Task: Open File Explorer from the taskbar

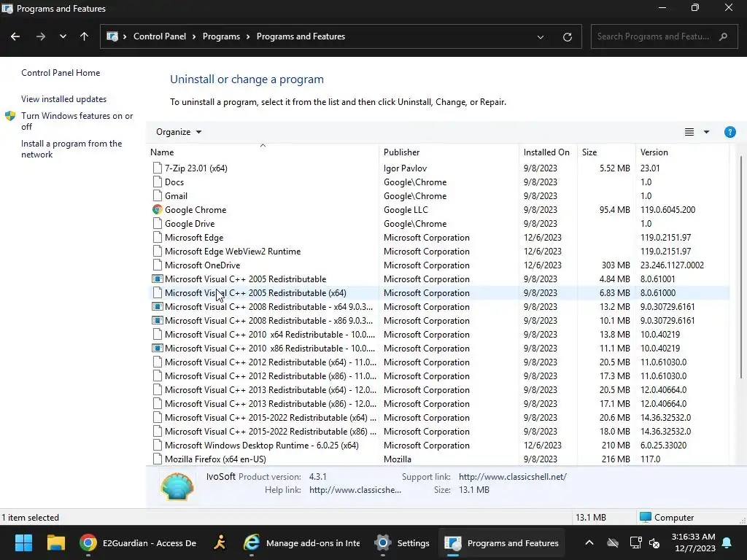Action: pyautogui.click(x=55, y=542)
